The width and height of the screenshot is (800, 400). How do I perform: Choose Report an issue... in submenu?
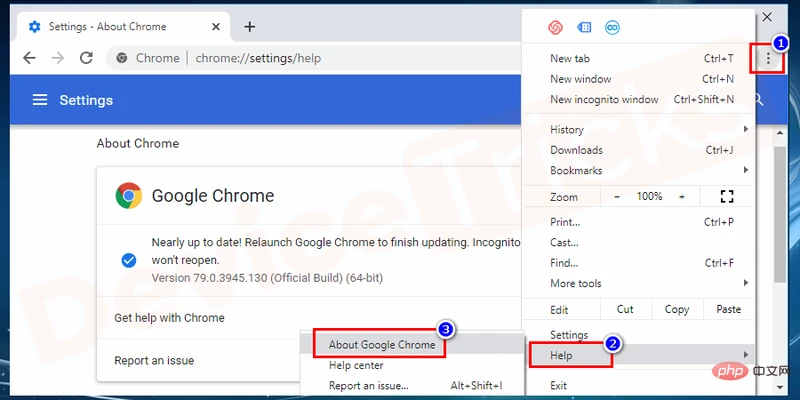(x=412, y=386)
